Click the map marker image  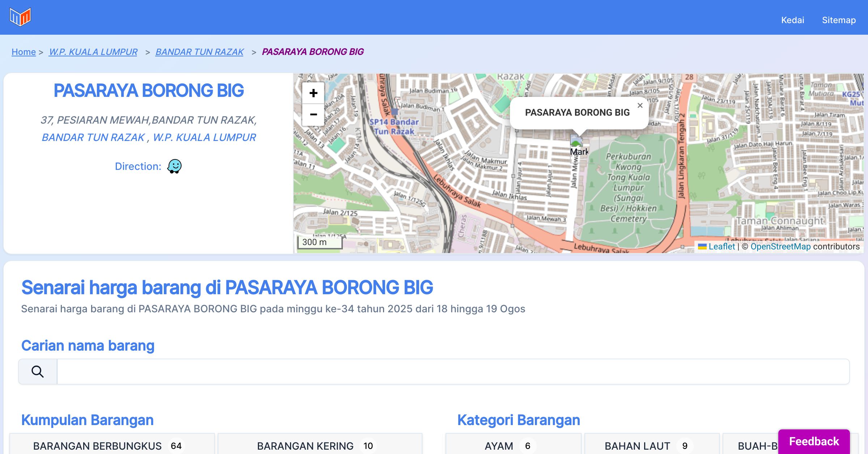[x=576, y=140]
